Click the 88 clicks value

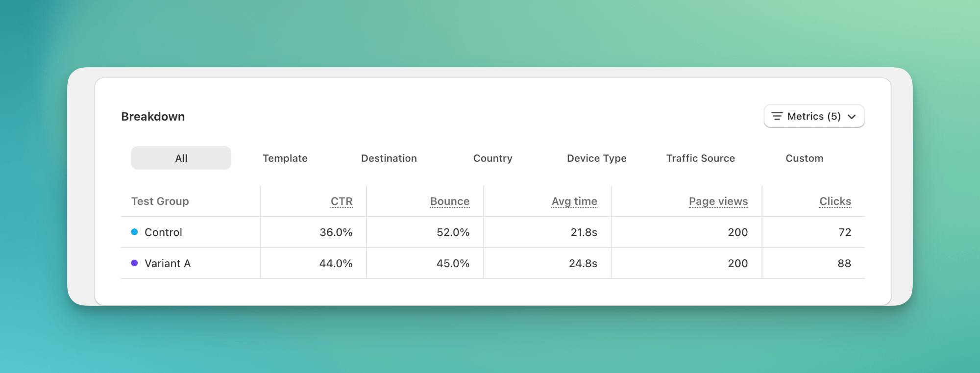point(844,264)
